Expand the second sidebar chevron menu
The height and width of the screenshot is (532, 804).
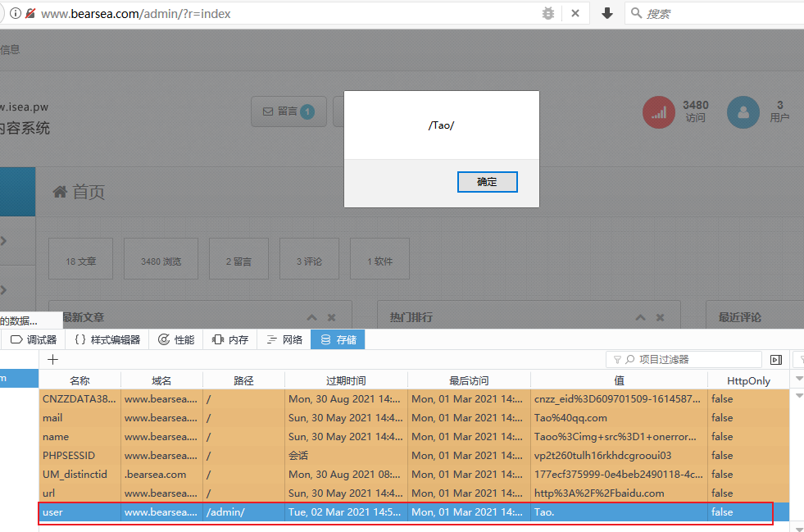tap(3, 290)
